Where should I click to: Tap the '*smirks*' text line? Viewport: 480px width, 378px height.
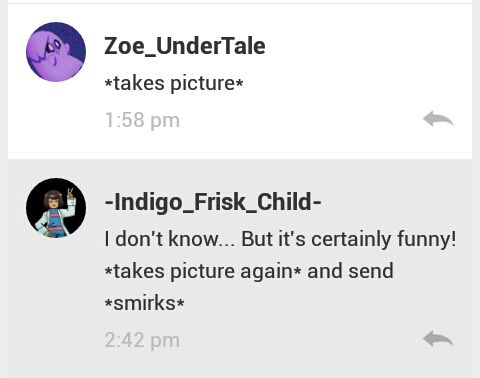(144, 303)
